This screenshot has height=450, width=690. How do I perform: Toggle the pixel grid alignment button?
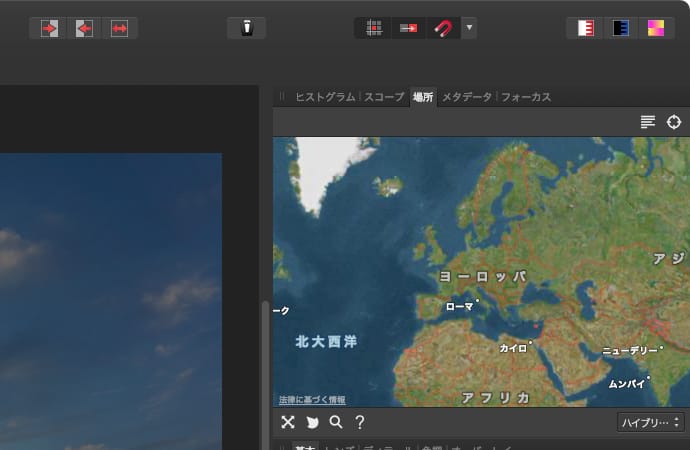[373, 28]
